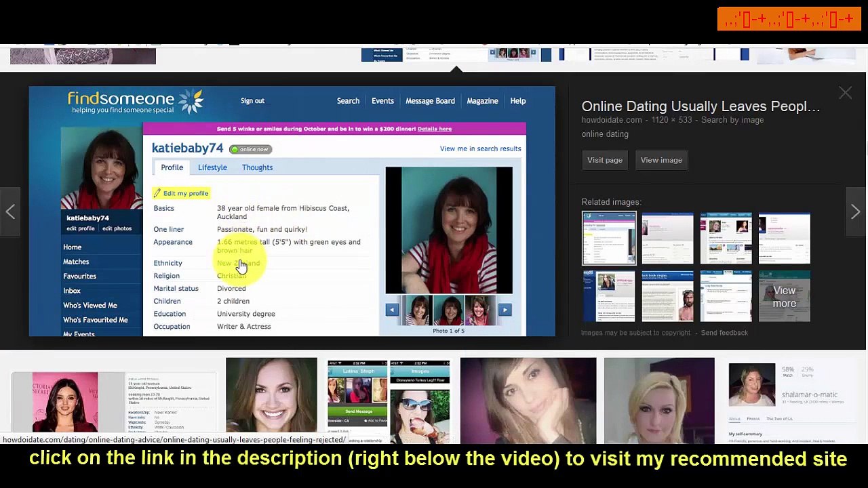Click Sign out in the preview

[x=252, y=101]
